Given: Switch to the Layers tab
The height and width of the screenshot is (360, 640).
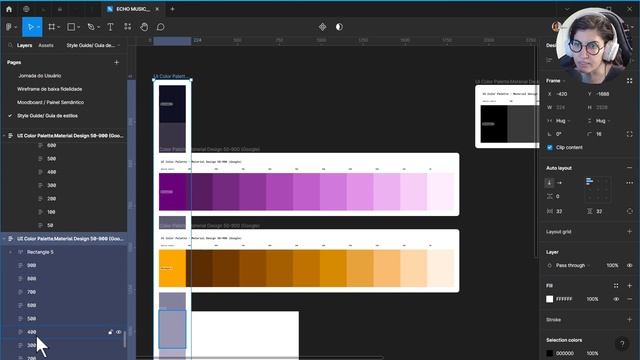Looking at the screenshot, I should [24, 45].
